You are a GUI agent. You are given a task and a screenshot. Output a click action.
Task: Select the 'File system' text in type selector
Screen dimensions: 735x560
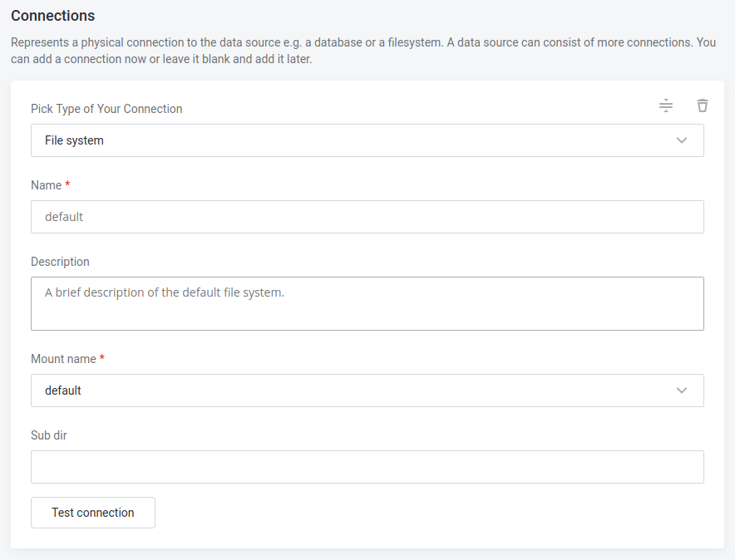[x=74, y=140]
